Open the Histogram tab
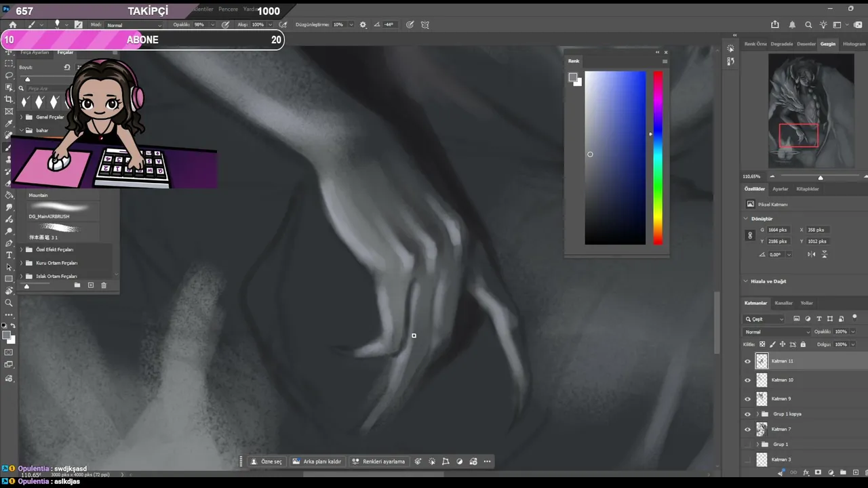The height and width of the screenshot is (488, 868). tap(854, 44)
